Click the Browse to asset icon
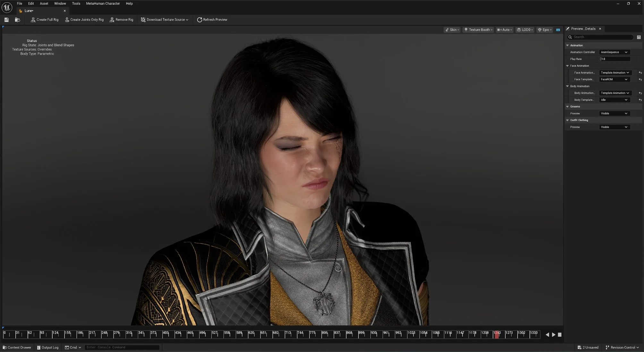This screenshot has height=352, width=644. (18, 20)
